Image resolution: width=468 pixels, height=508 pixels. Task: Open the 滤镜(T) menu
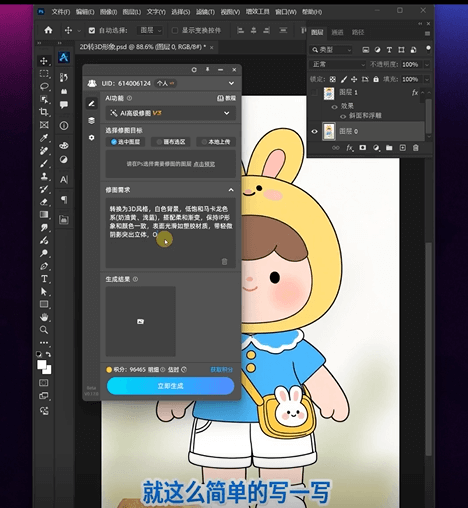click(x=205, y=12)
